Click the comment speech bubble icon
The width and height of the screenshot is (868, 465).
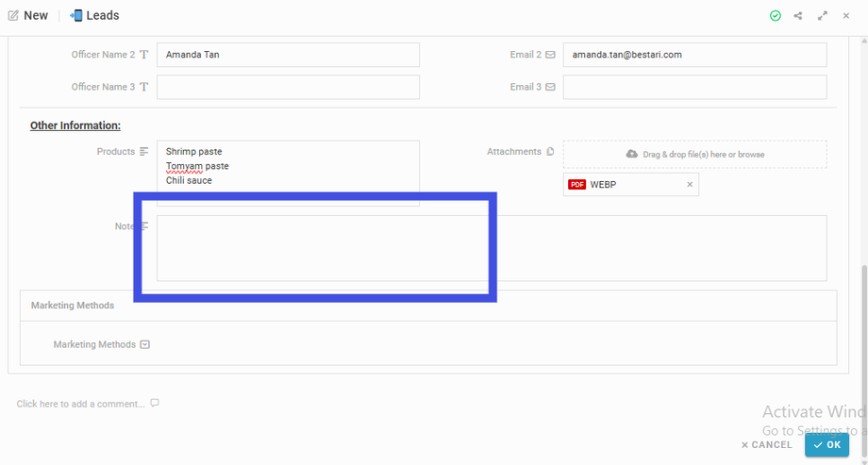155,403
